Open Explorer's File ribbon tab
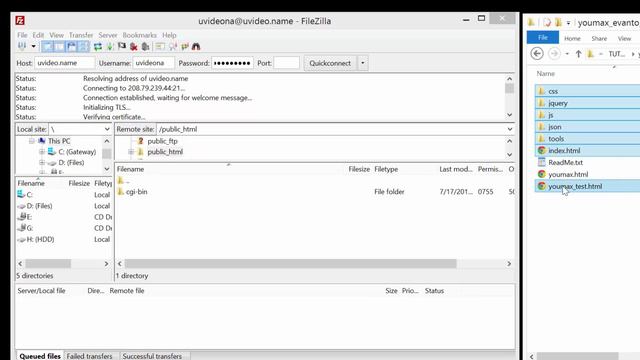The image size is (640, 360). (x=542, y=38)
